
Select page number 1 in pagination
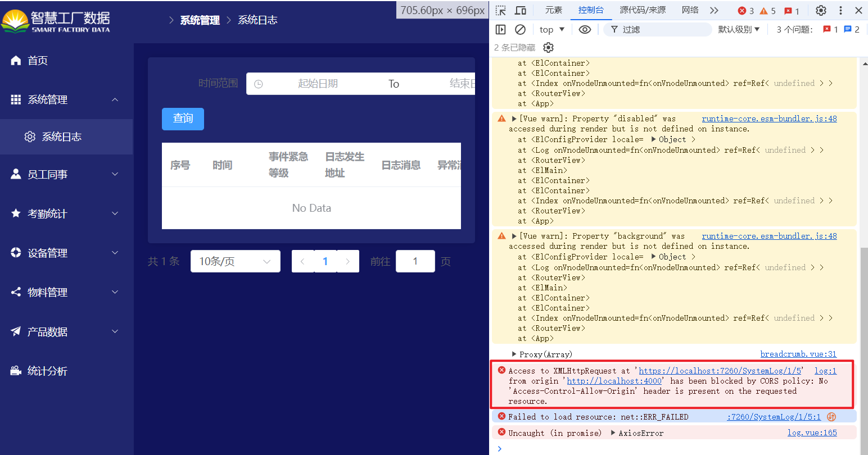[x=325, y=261]
